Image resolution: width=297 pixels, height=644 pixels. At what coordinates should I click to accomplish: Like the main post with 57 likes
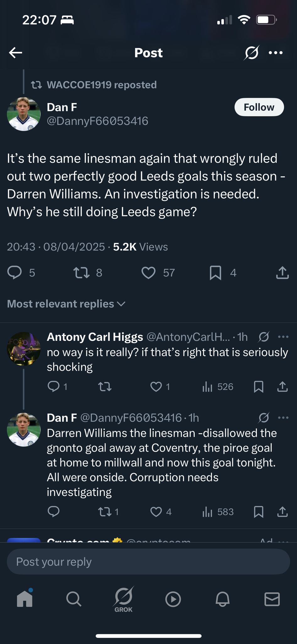coord(148,273)
